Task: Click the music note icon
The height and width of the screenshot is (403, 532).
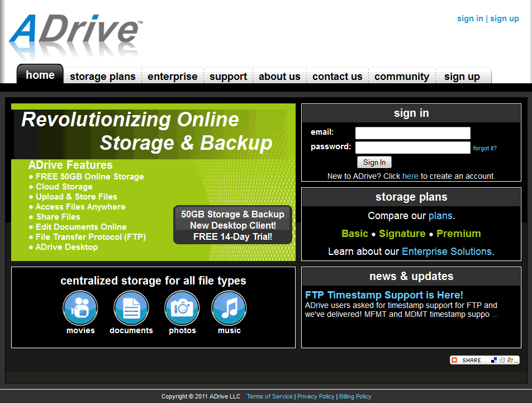Action: pos(229,308)
